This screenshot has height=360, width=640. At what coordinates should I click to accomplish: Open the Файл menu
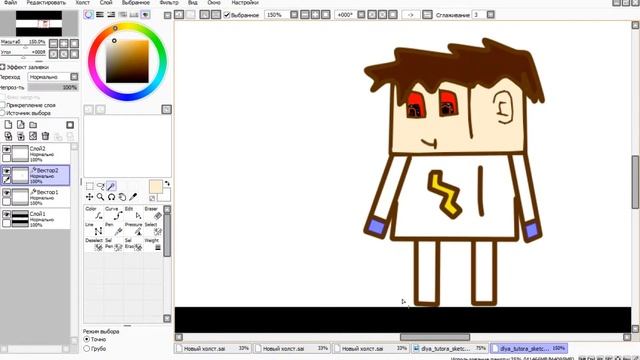11,2
